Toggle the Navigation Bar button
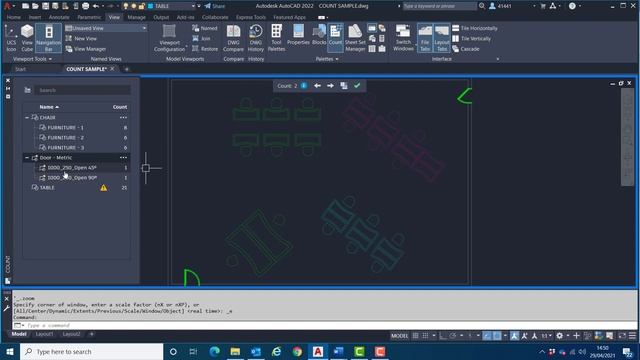Viewport: 640px width, 360px height. [x=49, y=38]
